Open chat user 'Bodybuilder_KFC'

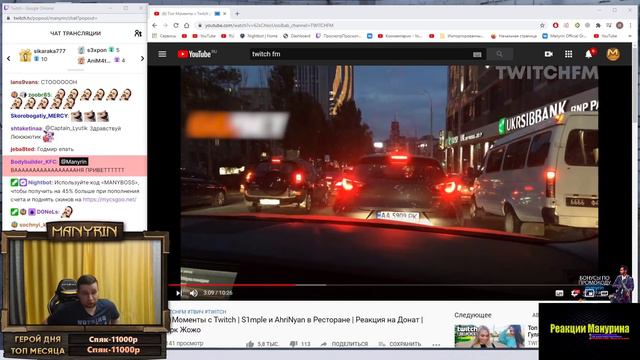[33, 162]
